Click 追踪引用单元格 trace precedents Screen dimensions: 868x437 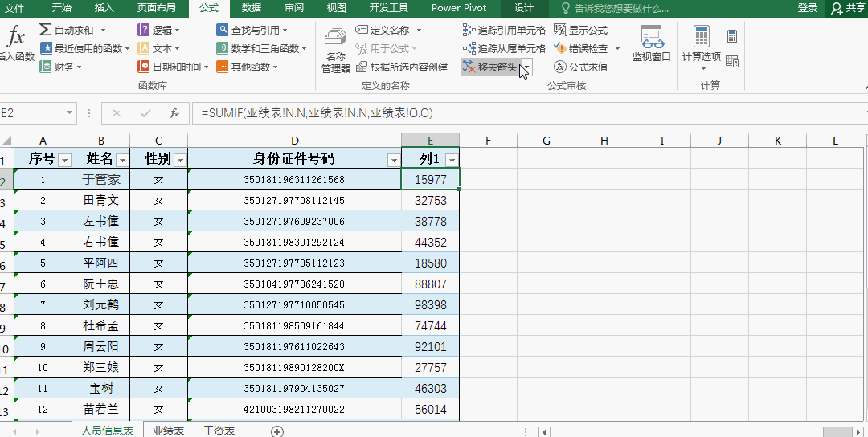[x=504, y=30]
